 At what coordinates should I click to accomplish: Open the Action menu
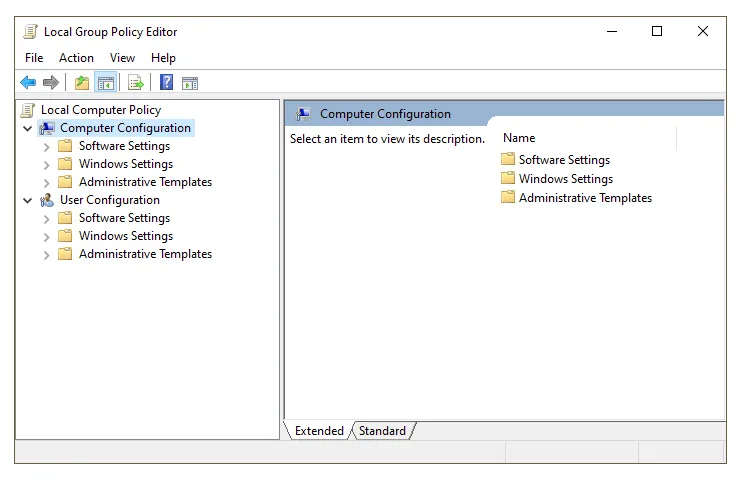pyautogui.click(x=76, y=58)
